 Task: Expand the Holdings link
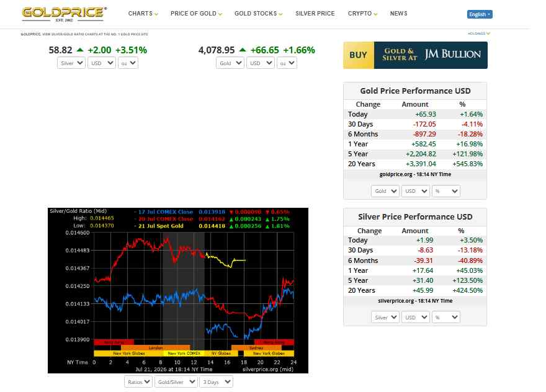[x=479, y=33]
